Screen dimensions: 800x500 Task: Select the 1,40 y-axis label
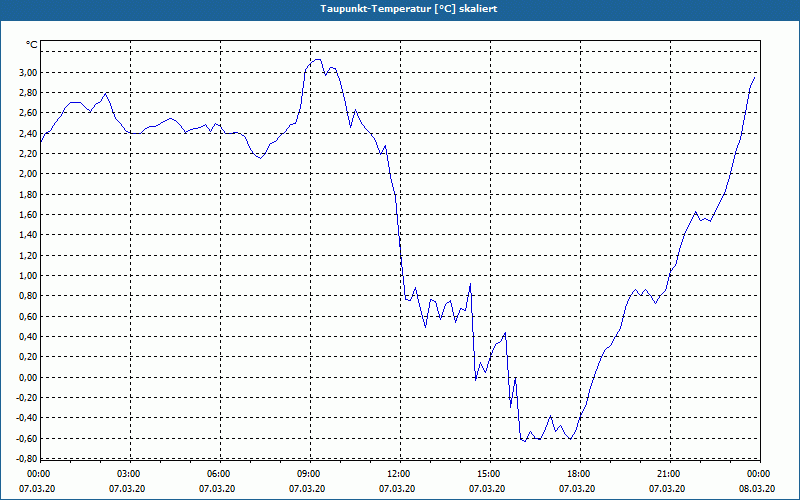(x=28, y=235)
